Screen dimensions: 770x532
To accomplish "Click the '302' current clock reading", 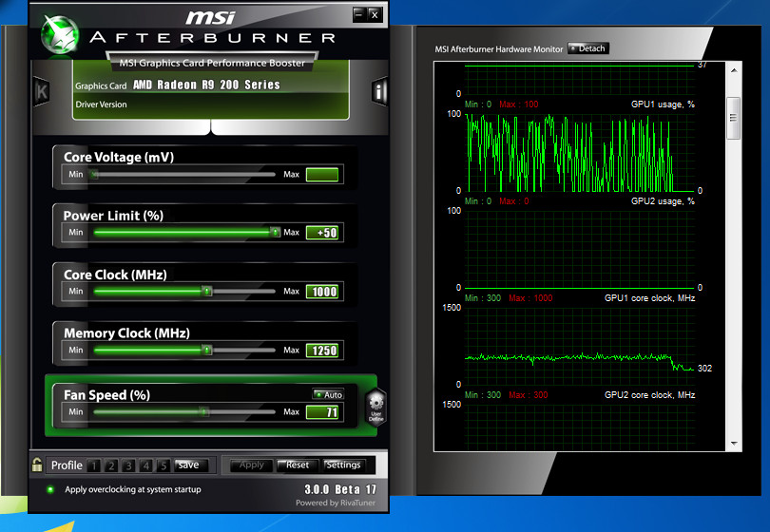I will coord(704,368).
